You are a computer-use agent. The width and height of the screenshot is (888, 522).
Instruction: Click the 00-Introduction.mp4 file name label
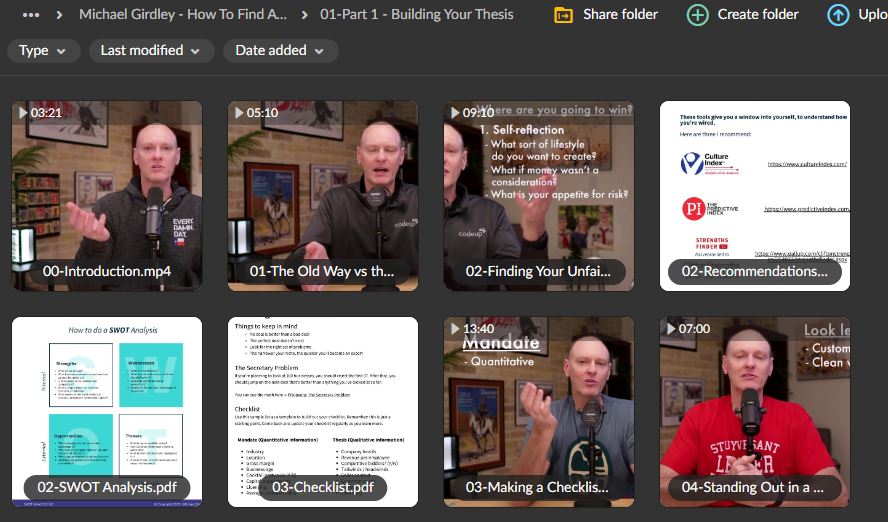coord(107,271)
